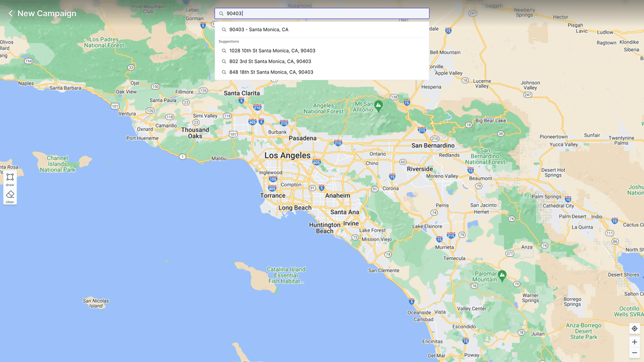Click the Los Padres National Forest label
Viewport: 644px width, 362px height.
(x=104, y=42)
